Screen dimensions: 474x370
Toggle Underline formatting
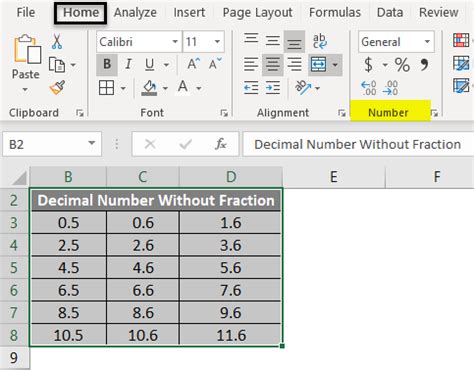click(x=150, y=65)
